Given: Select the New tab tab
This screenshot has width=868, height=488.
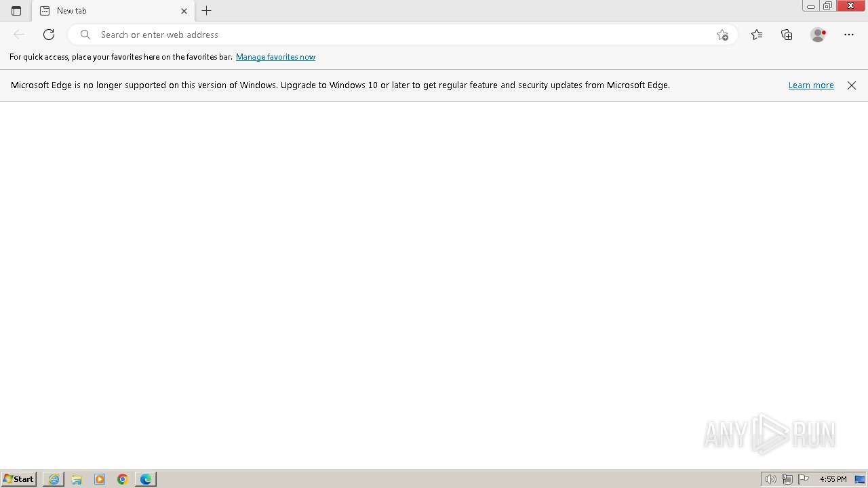Looking at the screenshot, I should (113, 11).
